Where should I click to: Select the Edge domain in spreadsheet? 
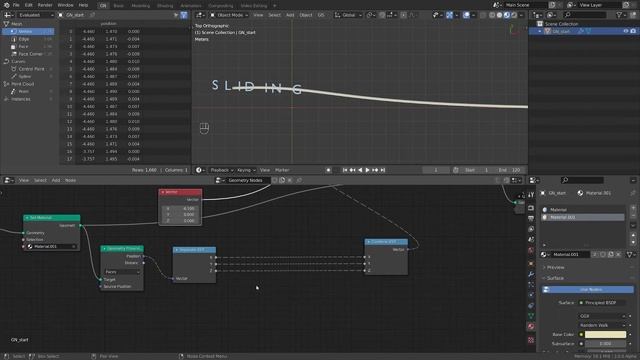pyautogui.click(x=29, y=39)
